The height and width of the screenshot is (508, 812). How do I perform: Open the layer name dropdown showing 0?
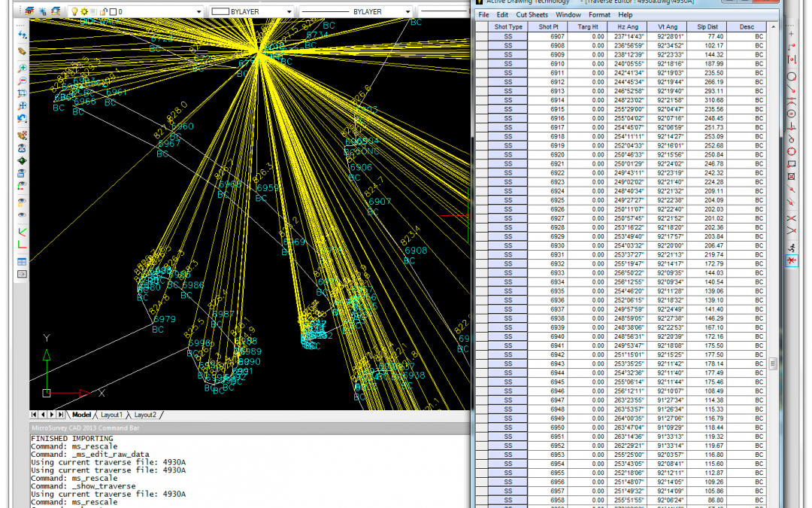[x=198, y=12]
